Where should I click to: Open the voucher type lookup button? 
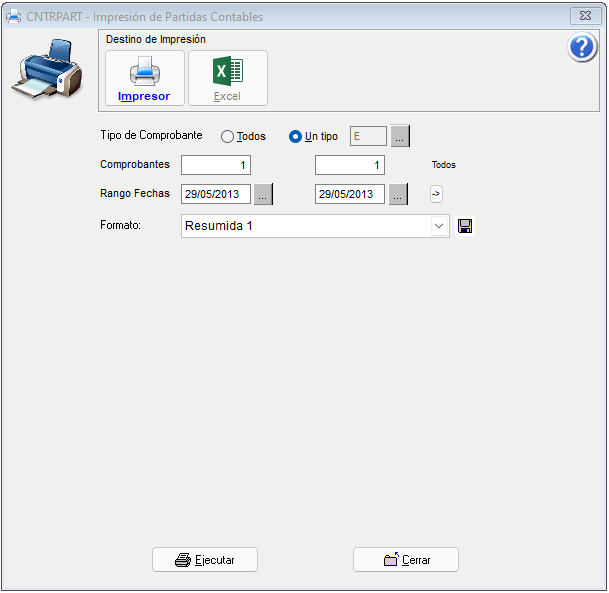(x=400, y=136)
